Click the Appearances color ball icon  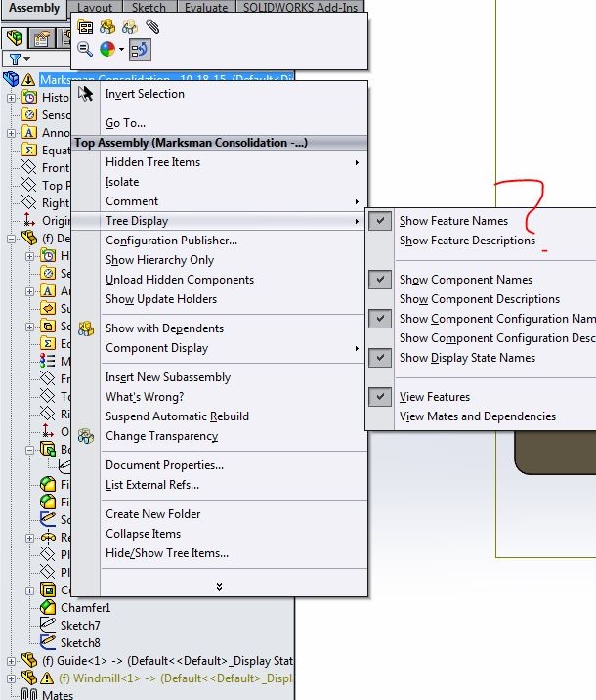tap(107, 49)
